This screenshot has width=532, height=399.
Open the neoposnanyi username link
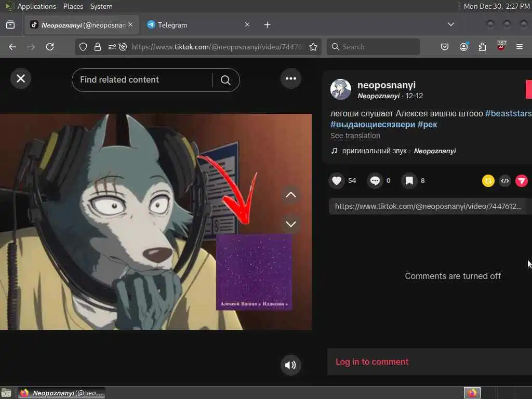click(387, 85)
